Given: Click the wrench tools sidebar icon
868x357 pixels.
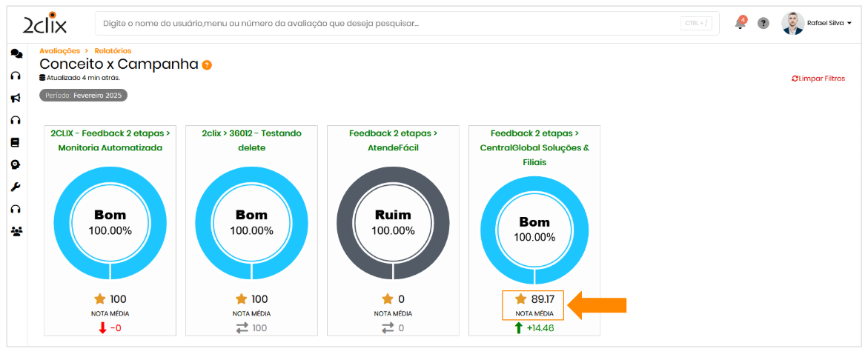Looking at the screenshot, I should [16, 187].
